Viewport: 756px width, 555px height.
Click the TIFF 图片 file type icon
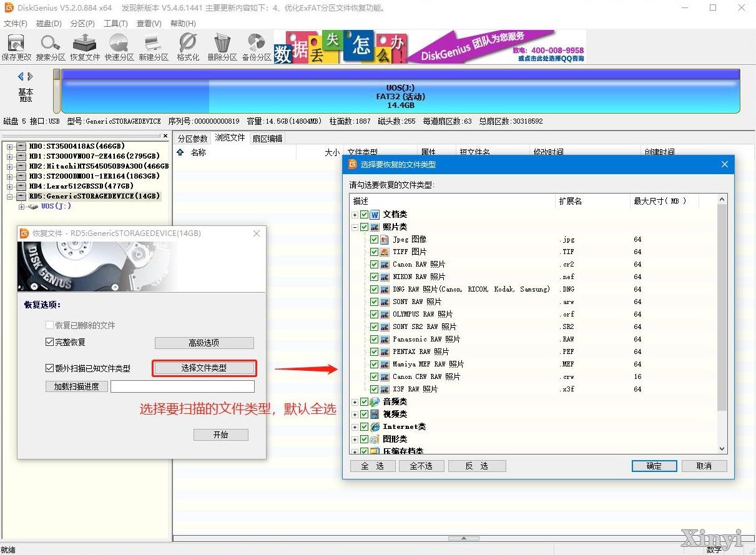[x=385, y=252]
